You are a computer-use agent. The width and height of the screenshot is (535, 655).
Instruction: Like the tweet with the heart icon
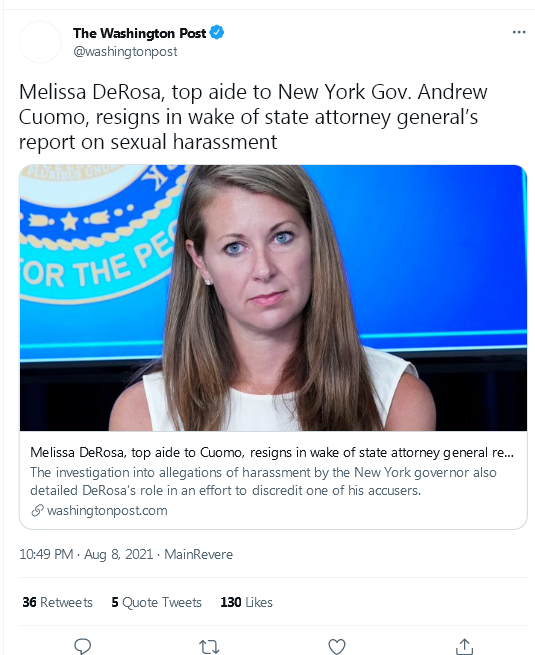click(x=337, y=647)
